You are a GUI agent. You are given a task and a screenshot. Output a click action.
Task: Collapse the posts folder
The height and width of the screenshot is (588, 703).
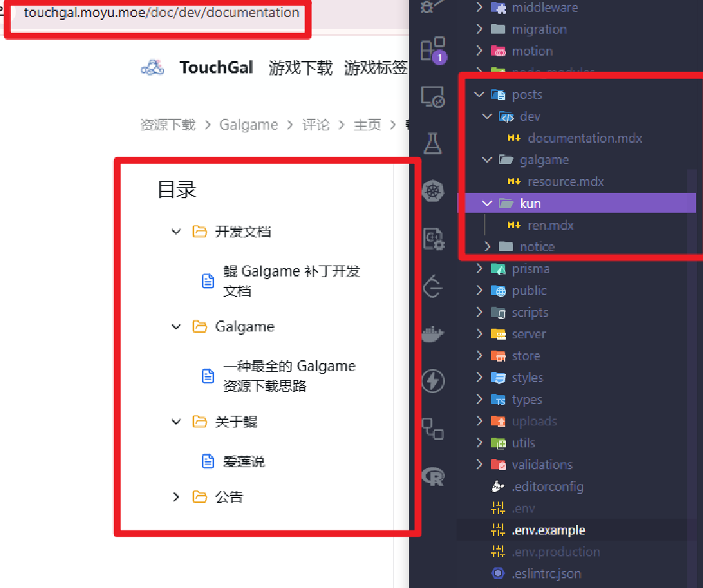[x=479, y=95]
